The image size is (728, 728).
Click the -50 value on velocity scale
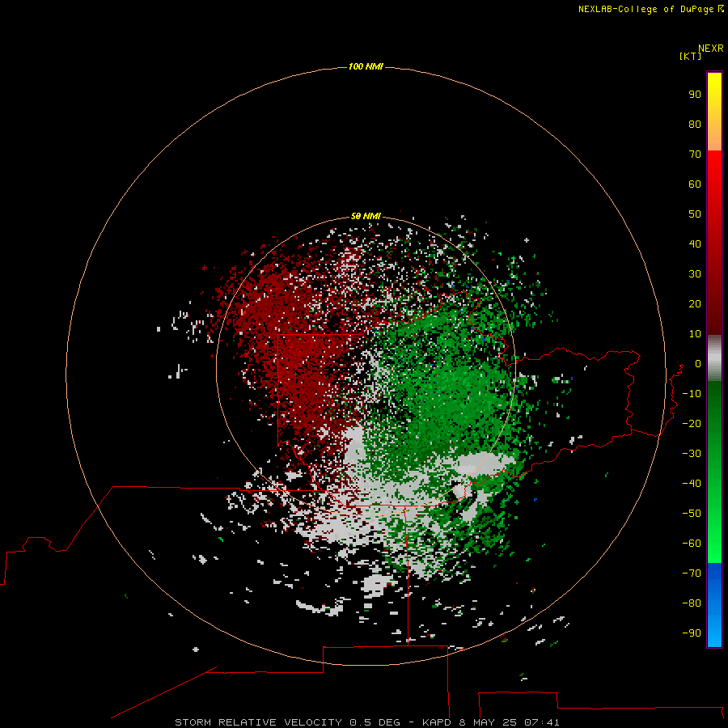pyautogui.click(x=692, y=513)
